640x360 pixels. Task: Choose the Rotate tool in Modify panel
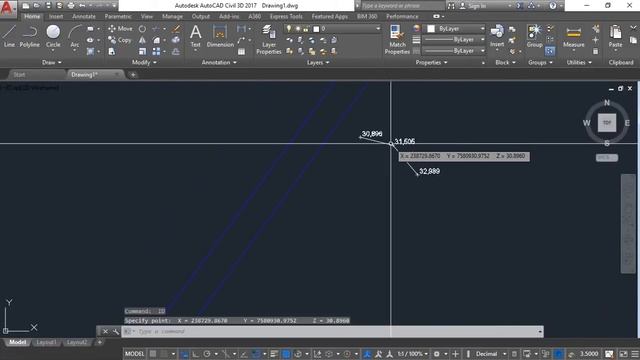click(x=142, y=29)
